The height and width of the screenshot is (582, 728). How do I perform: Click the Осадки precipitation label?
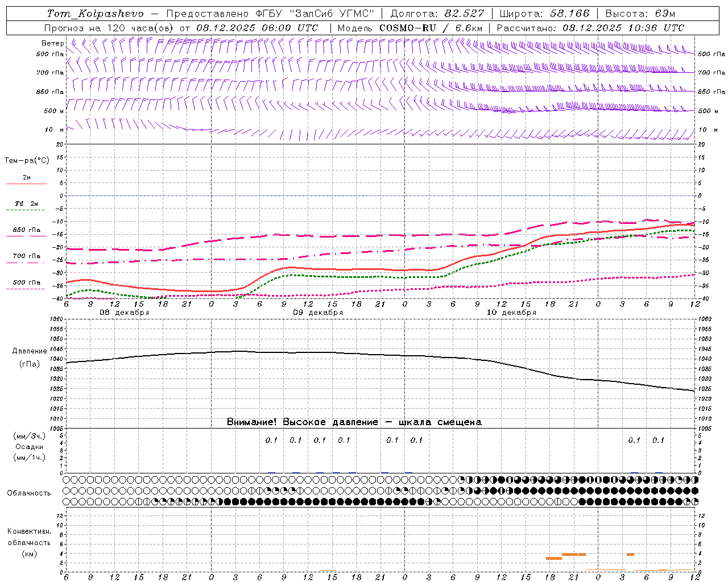tap(30, 447)
